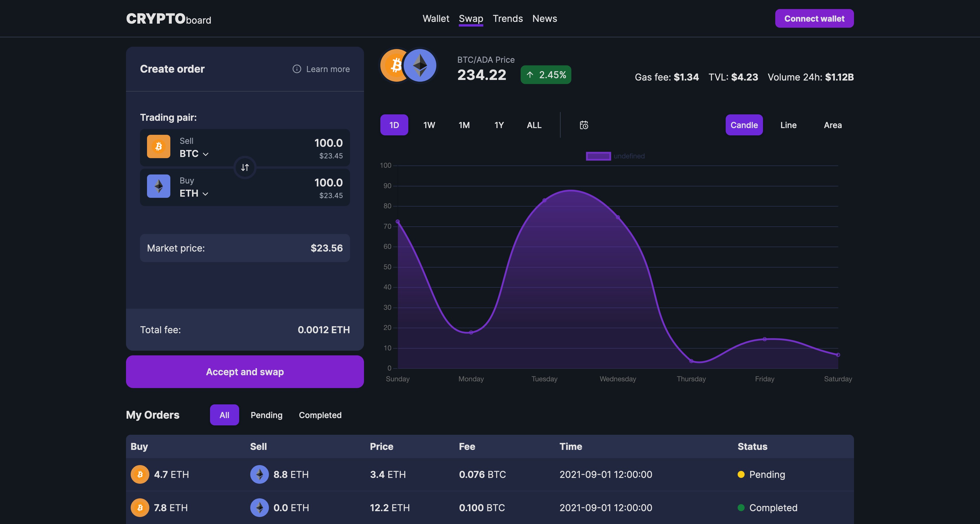Click the Volume 24h $1.12B value

coord(840,77)
